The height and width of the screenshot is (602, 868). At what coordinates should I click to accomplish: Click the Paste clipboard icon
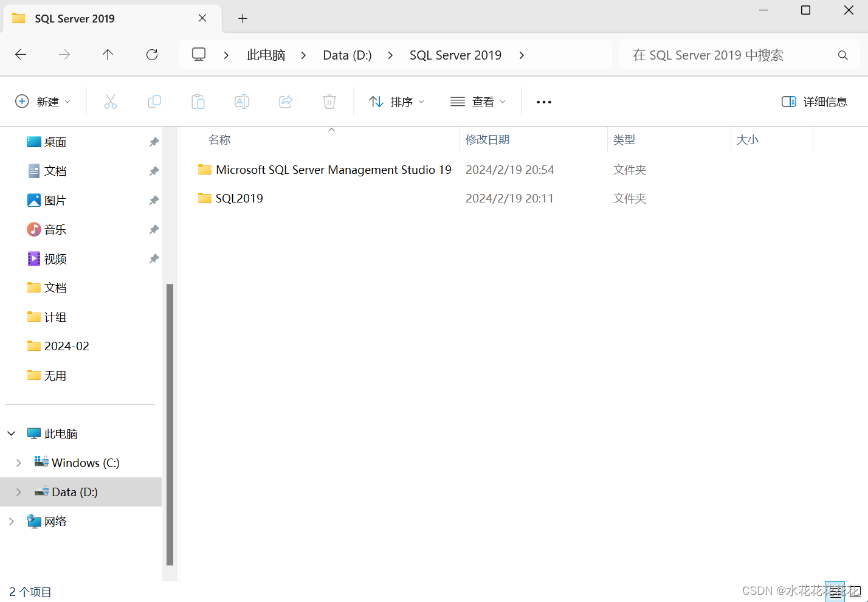pyautogui.click(x=198, y=102)
